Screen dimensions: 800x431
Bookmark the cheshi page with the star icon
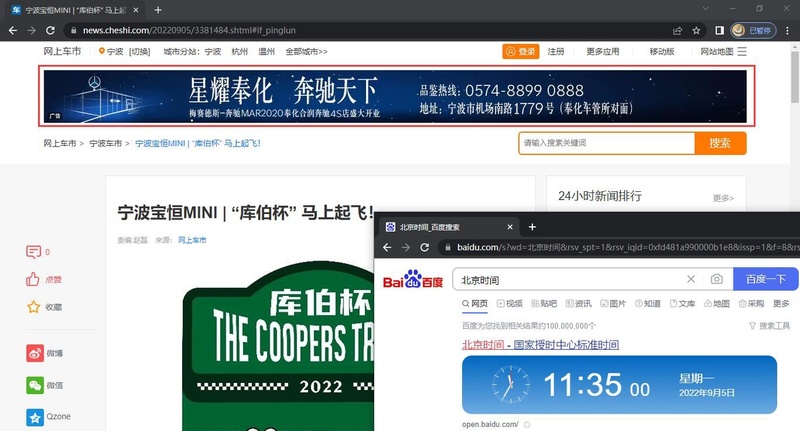point(696,31)
